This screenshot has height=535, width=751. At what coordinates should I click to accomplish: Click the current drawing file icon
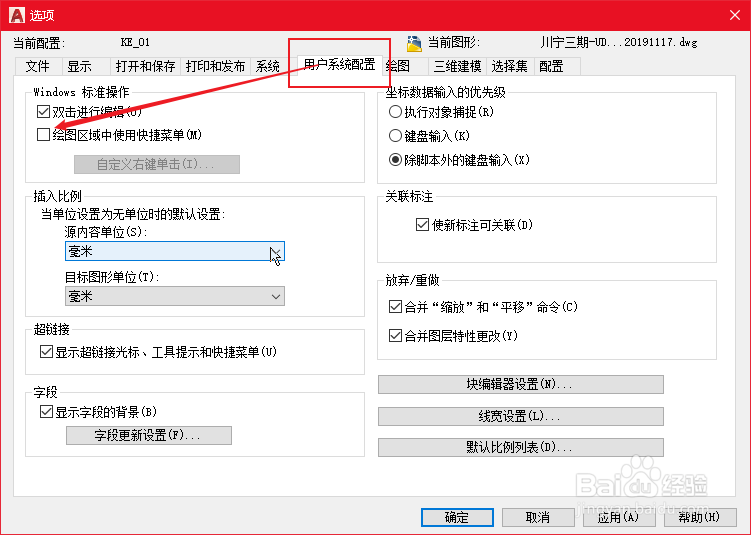pos(414,43)
